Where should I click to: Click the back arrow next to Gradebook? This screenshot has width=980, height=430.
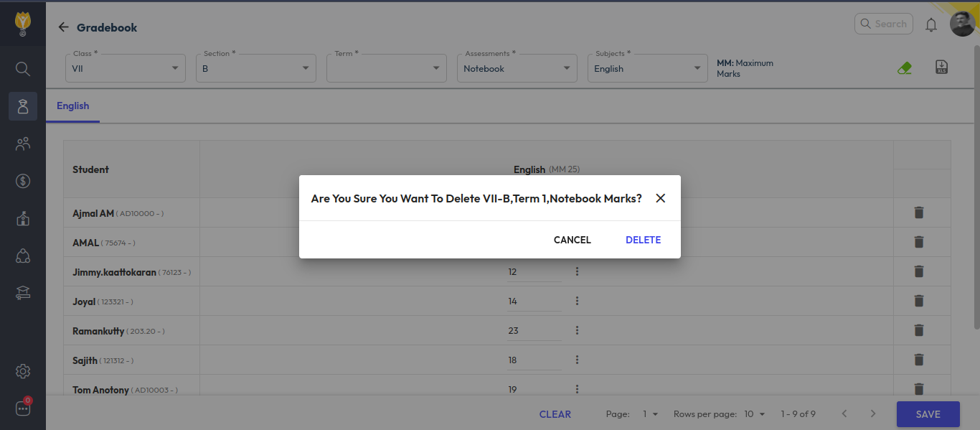coord(63,27)
